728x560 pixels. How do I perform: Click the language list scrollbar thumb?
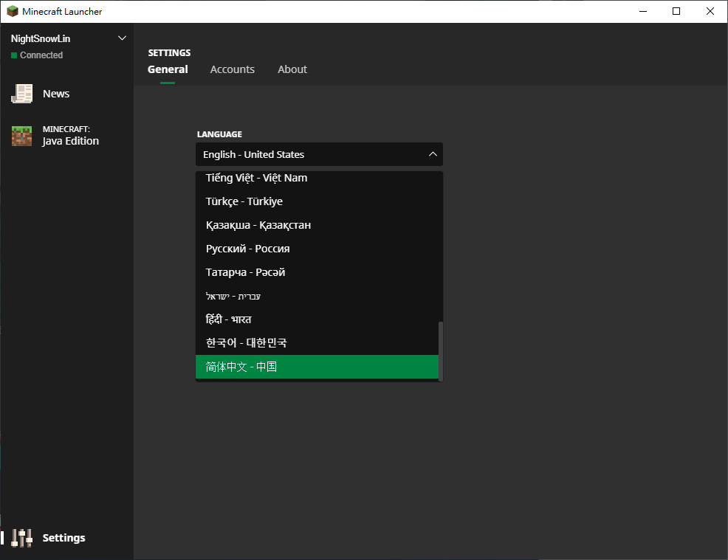[441, 350]
